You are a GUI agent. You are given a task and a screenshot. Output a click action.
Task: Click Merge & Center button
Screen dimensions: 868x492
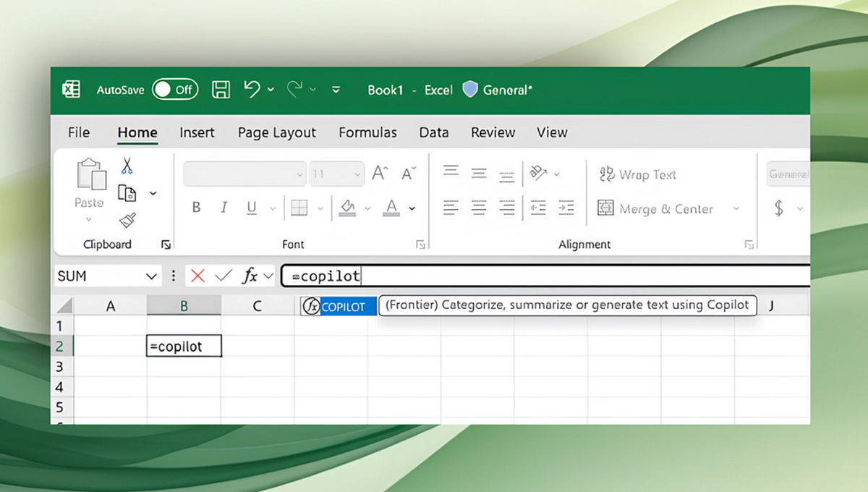click(655, 209)
